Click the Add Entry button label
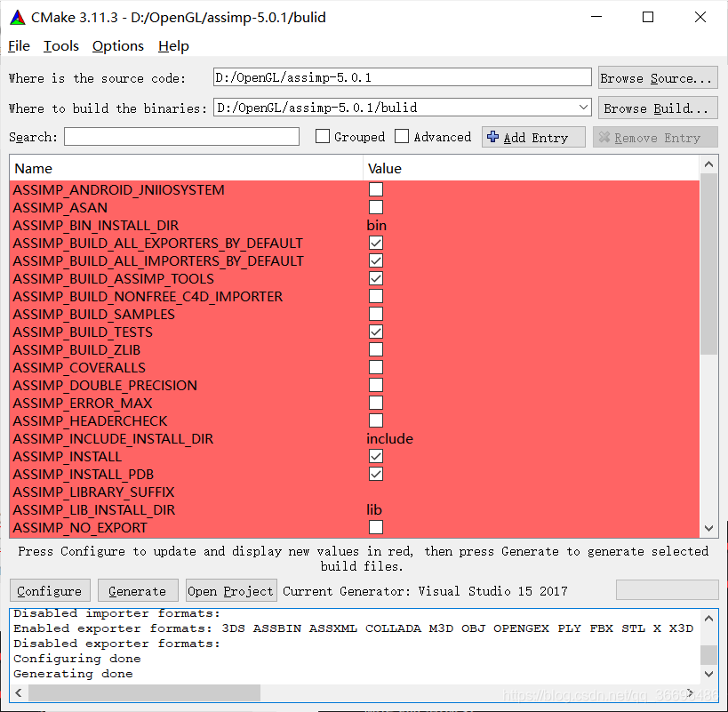Image resolution: width=728 pixels, height=712 pixels. click(x=536, y=138)
